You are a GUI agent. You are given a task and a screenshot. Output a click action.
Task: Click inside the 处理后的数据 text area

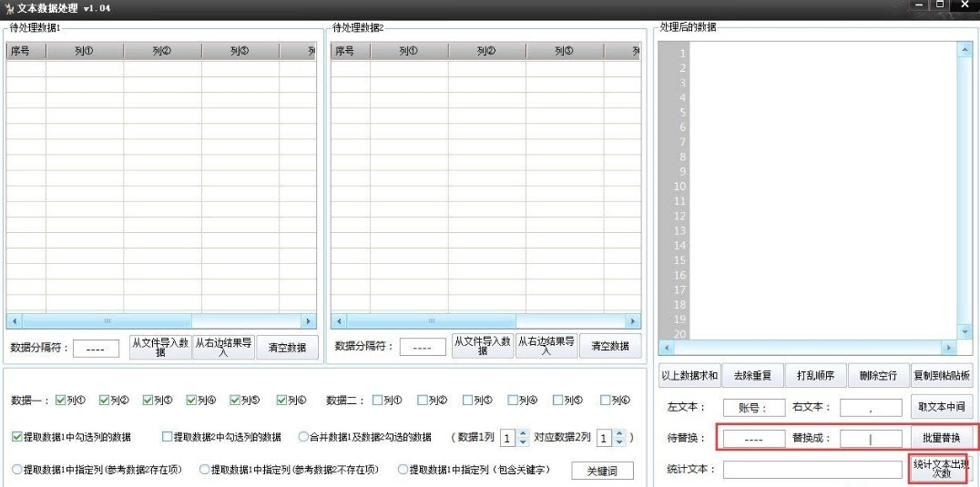coord(823,190)
